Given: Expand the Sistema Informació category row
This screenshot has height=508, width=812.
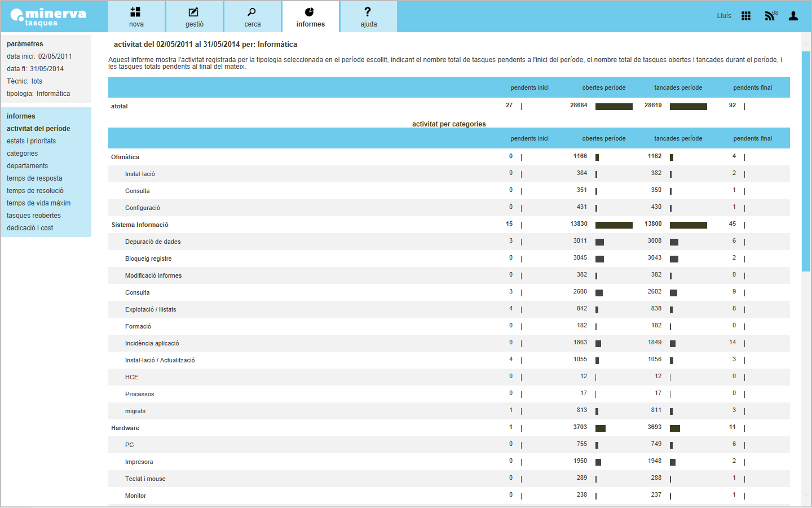Looking at the screenshot, I should (140, 225).
